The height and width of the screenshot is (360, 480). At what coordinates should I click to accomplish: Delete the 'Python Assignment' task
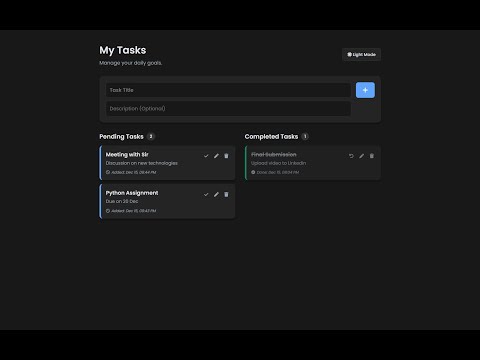[x=226, y=194]
